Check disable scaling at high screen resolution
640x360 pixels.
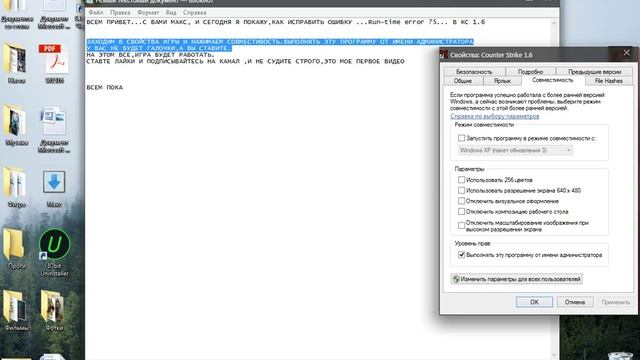(x=461, y=225)
